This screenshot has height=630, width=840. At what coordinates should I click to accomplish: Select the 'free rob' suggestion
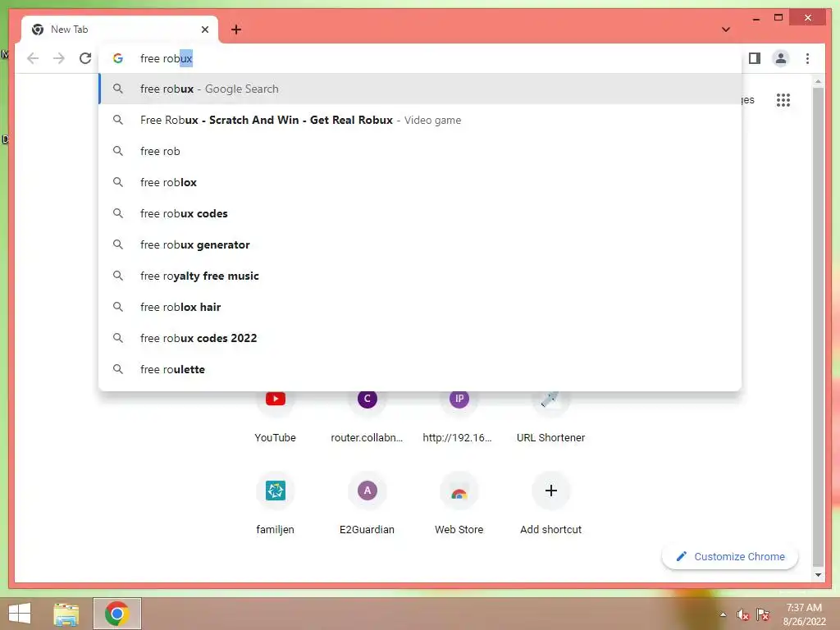click(421, 151)
